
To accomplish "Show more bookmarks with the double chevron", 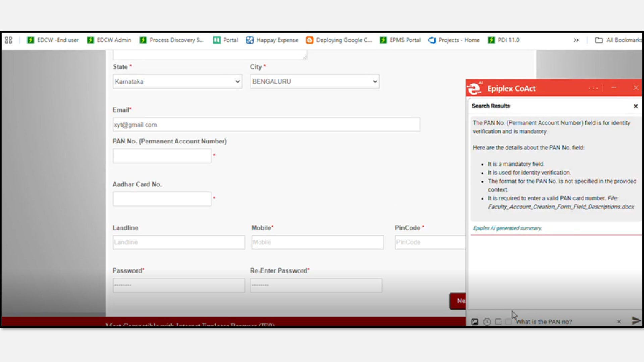I will 576,40.
